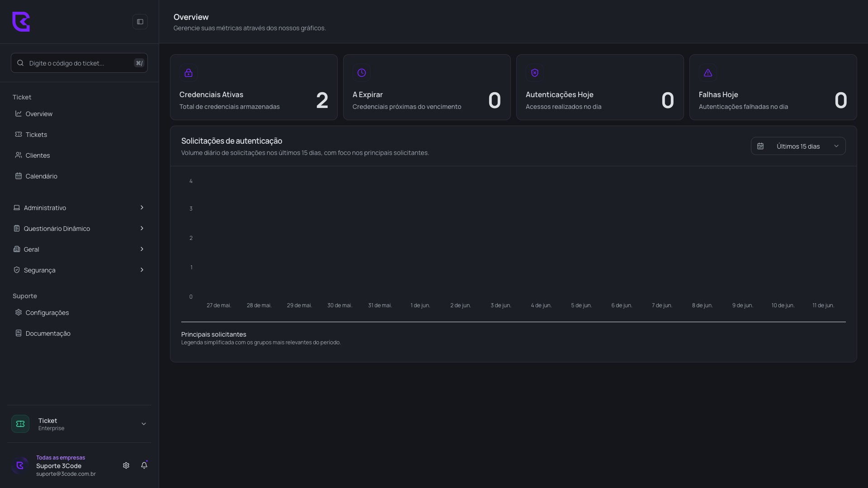Expand the Administrativo section
Screen dimensions: 868x488
tap(79, 208)
